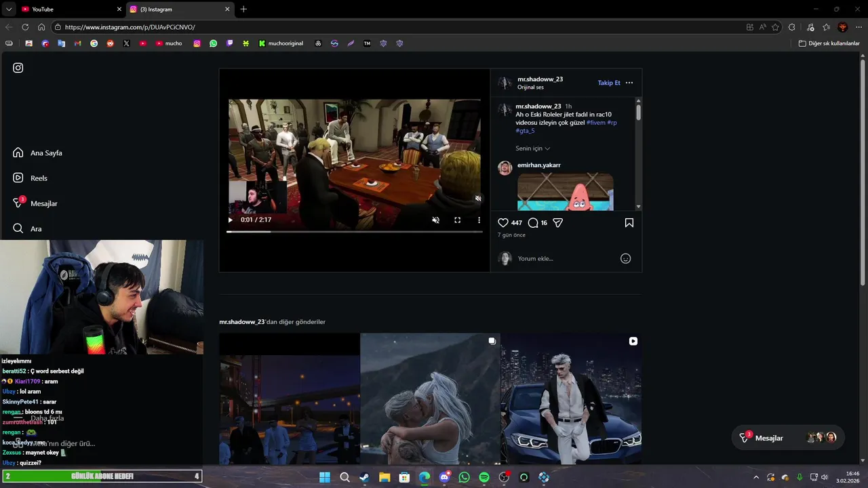Open Discord from the taskbar
868x488 pixels.
[x=444, y=477]
